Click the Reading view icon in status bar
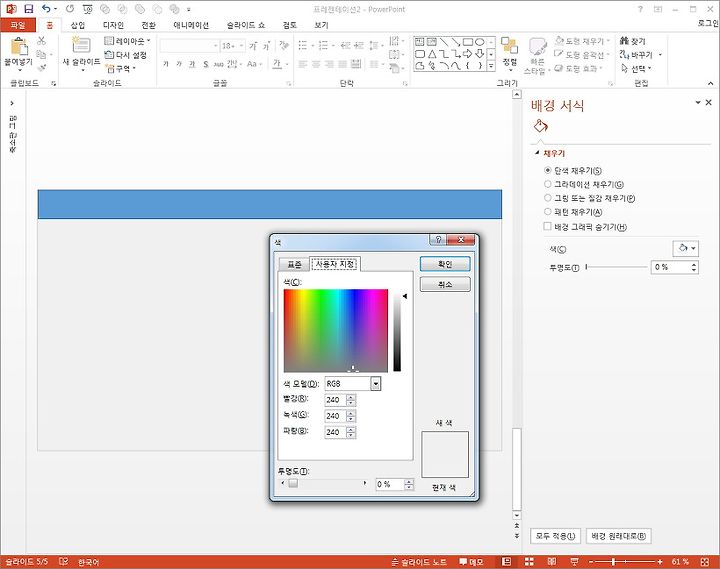The height and width of the screenshot is (569, 720). [551, 561]
